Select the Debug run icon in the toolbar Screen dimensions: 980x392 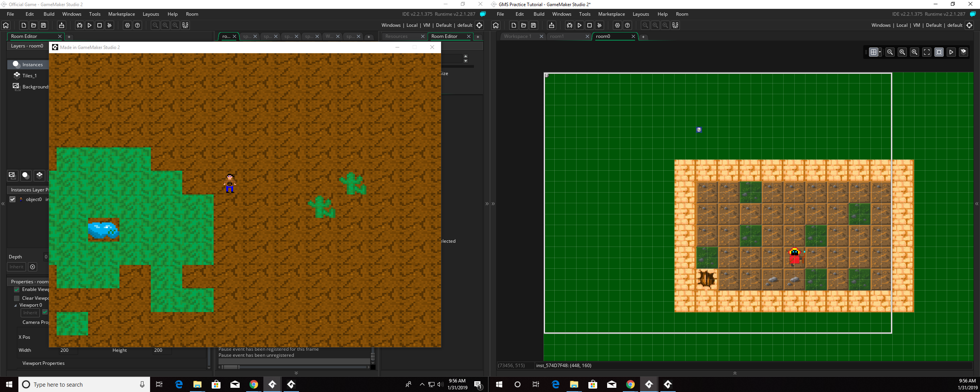[79, 25]
